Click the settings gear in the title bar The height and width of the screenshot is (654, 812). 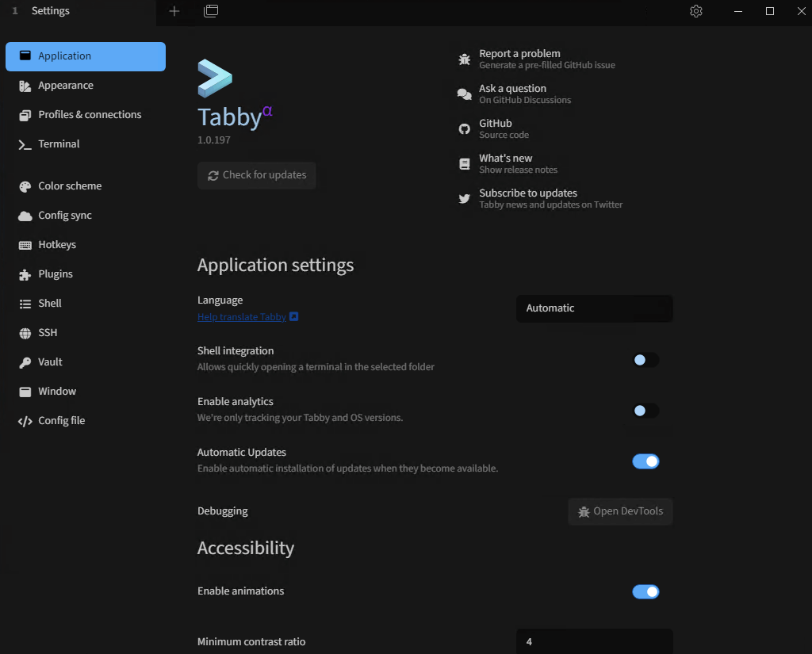point(696,11)
